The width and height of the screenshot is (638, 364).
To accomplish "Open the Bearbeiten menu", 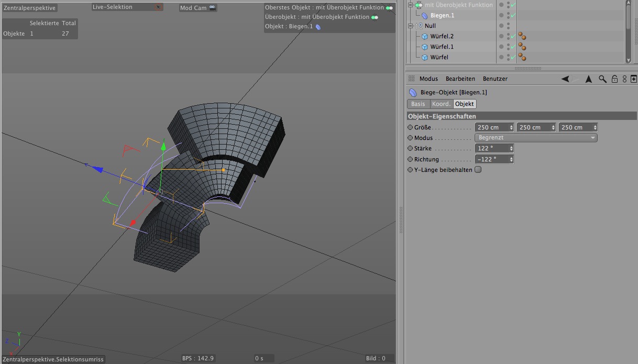I will 460,79.
